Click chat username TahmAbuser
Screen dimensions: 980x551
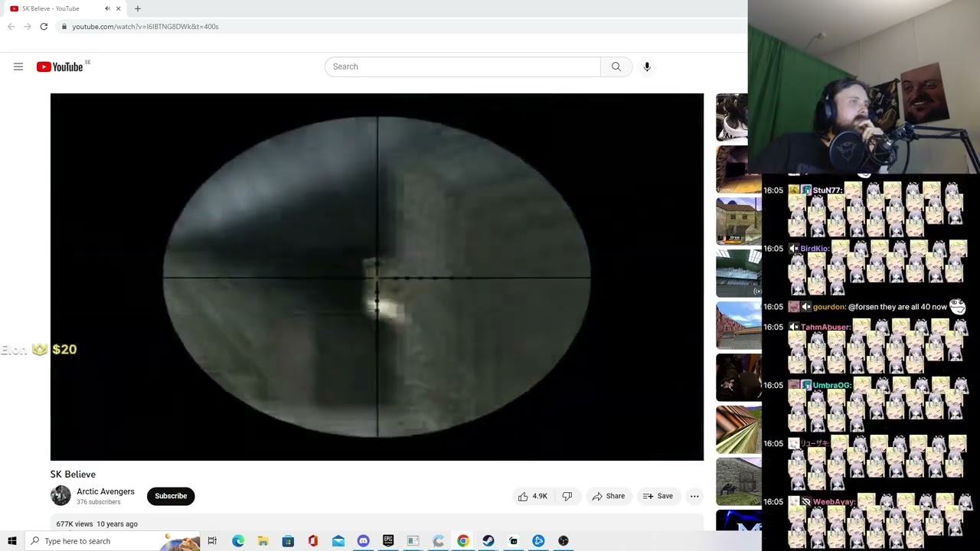[x=825, y=327]
